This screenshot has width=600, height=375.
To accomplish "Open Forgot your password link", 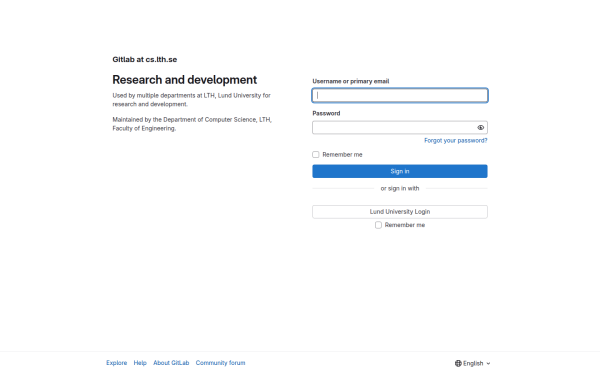I will [x=456, y=140].
